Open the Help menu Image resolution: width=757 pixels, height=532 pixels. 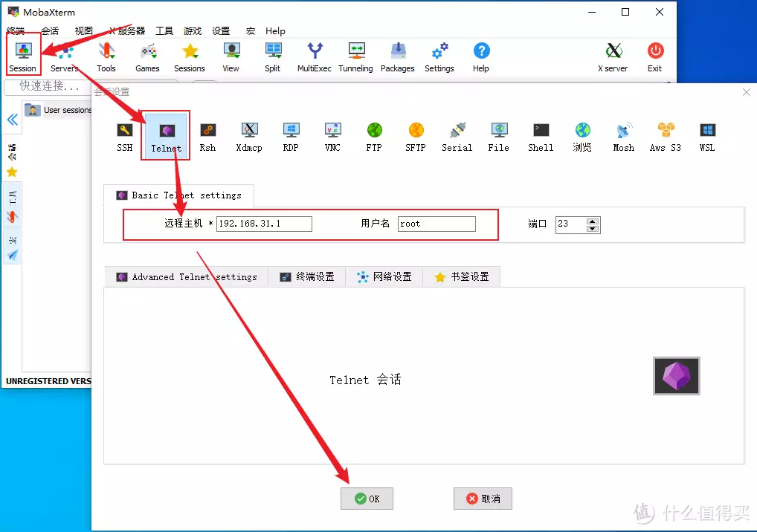tap(275, 31)
